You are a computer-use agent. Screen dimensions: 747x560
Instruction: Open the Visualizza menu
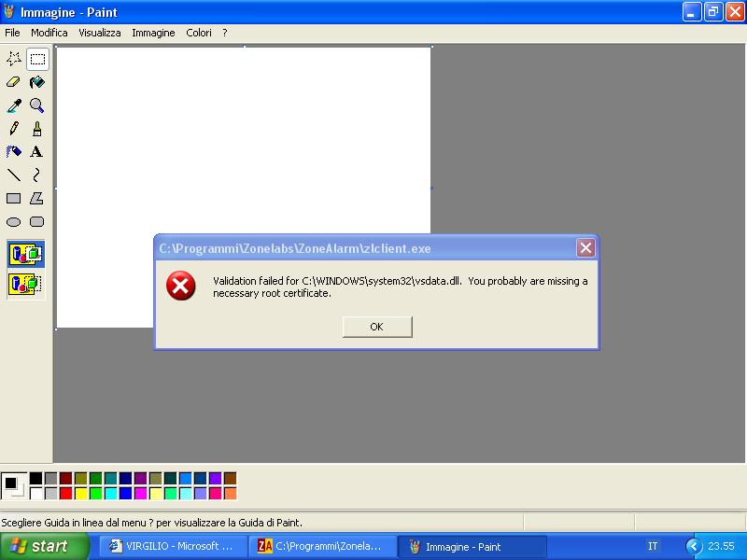tap(100, 33)
